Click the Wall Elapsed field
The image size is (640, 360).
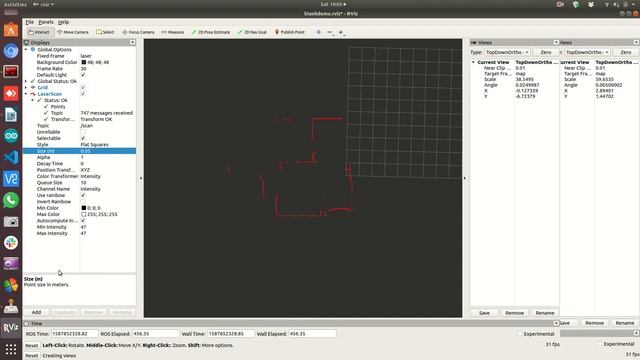tap(312, 334)
